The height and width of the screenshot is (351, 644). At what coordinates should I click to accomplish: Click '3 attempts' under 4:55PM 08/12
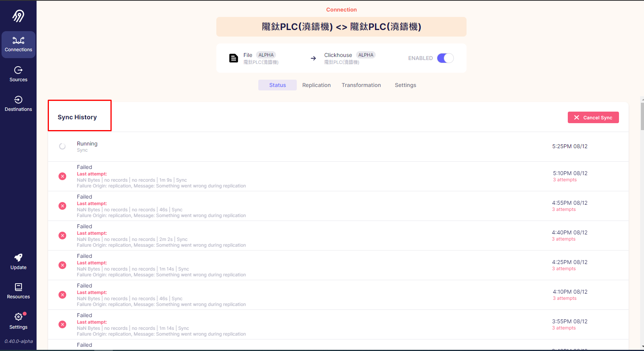tap(564, 209)
